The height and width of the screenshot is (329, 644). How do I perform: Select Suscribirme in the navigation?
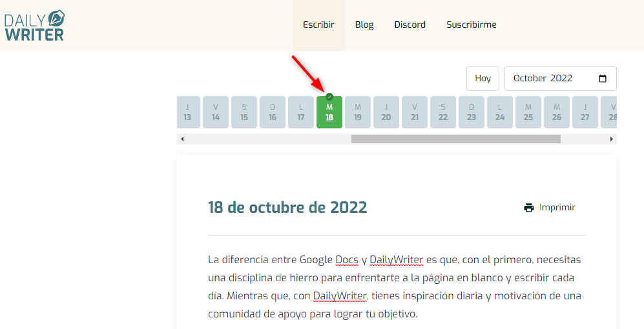[472, 25]
